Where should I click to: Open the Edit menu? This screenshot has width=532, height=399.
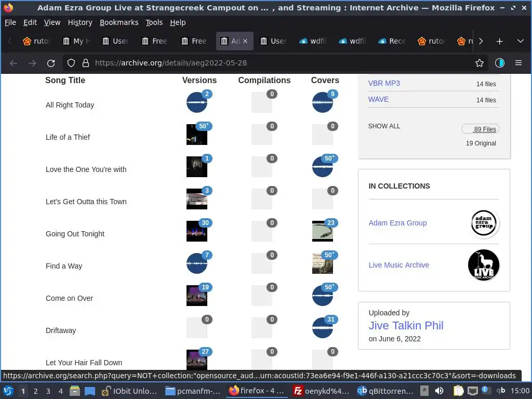coord(30,22)
